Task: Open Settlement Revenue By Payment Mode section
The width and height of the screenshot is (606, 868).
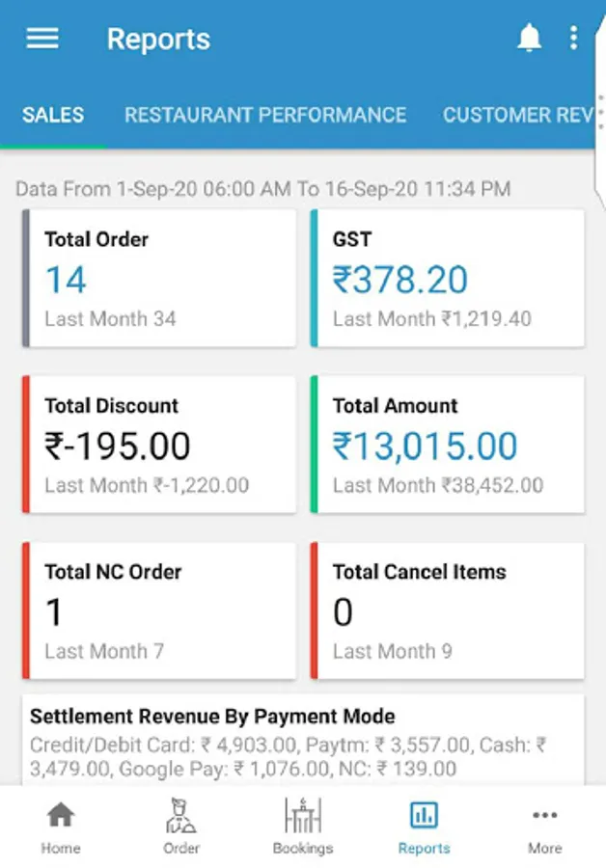Action: (x=303, y=741)
